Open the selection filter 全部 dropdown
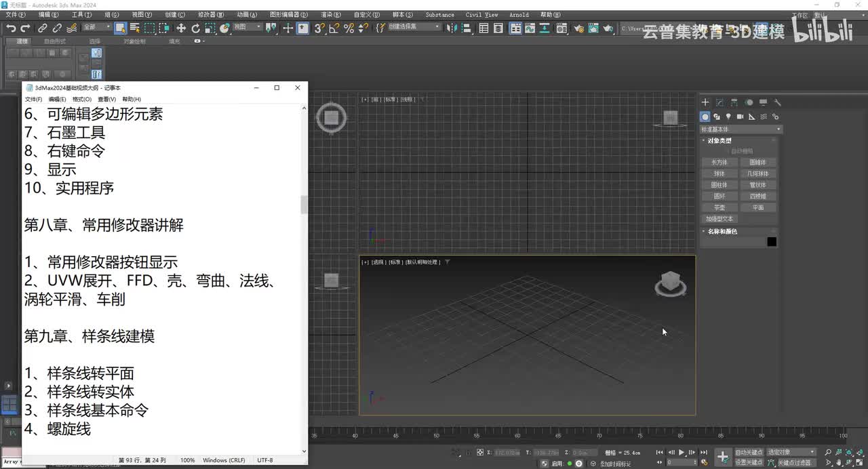868x469 pixels. click(96, 27)
